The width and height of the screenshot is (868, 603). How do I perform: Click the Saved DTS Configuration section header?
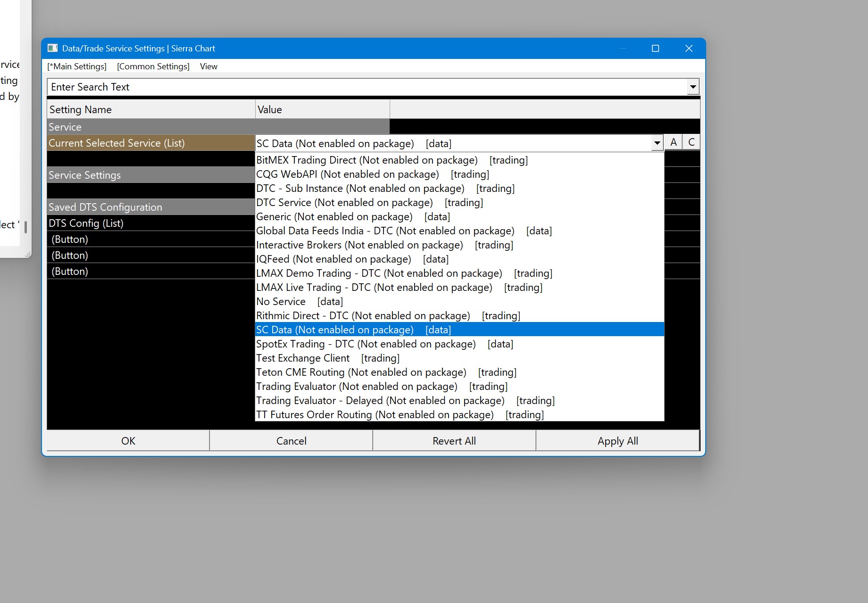151,207
